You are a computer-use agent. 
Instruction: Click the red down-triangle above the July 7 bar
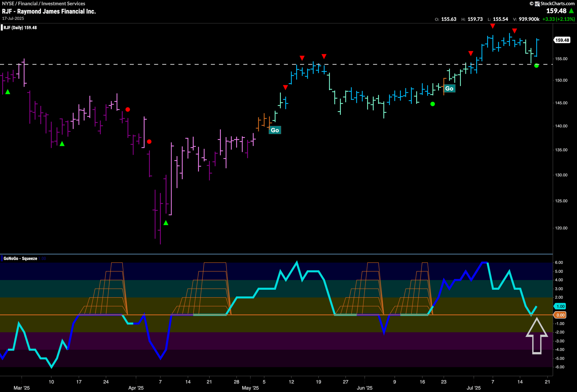(493, 26)
